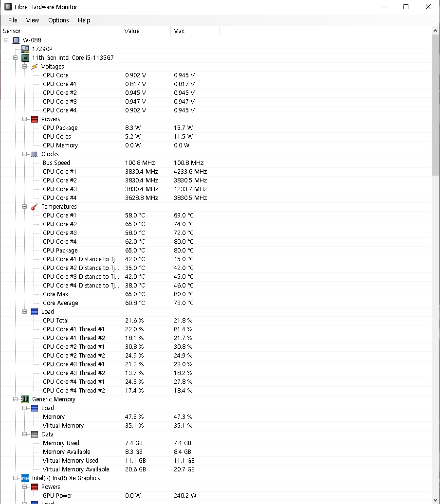Click the scrollbar up arrow

click(435, 31)
